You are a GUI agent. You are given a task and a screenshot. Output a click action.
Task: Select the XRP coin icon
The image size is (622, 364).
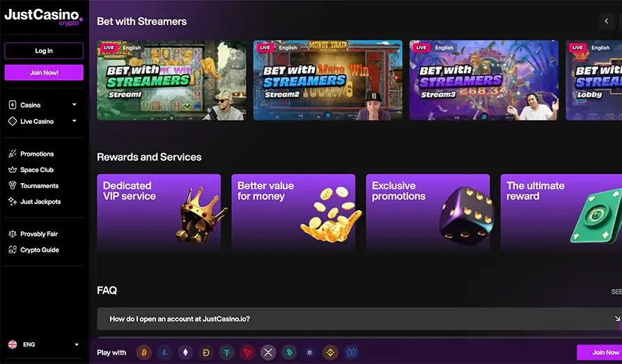[268, 353]
